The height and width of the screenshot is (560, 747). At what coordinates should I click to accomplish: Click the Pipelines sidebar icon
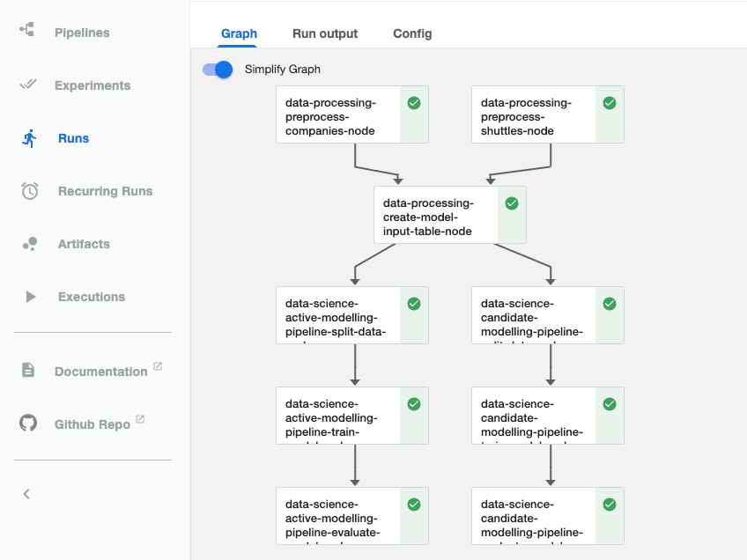(x=27, y=30)
